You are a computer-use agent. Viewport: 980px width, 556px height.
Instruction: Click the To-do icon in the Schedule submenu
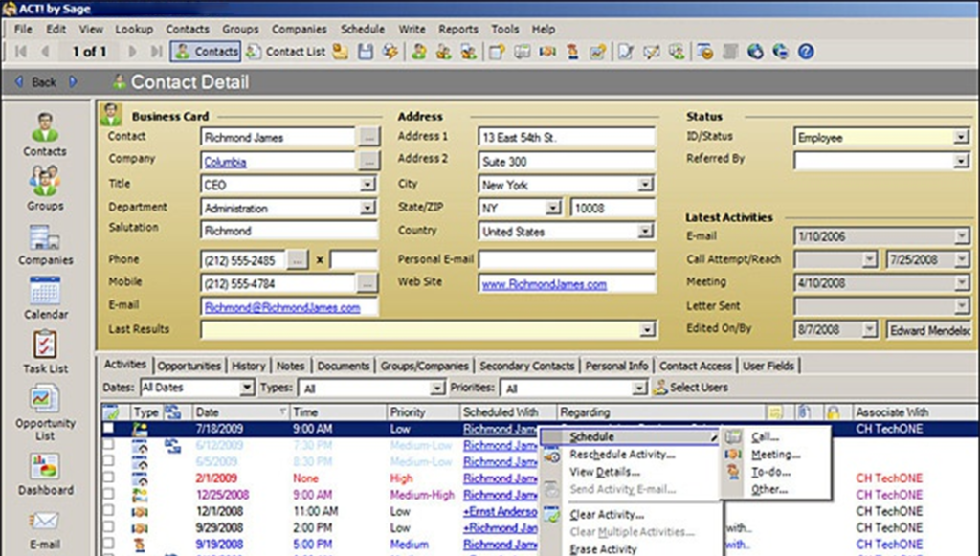(733, 472)
